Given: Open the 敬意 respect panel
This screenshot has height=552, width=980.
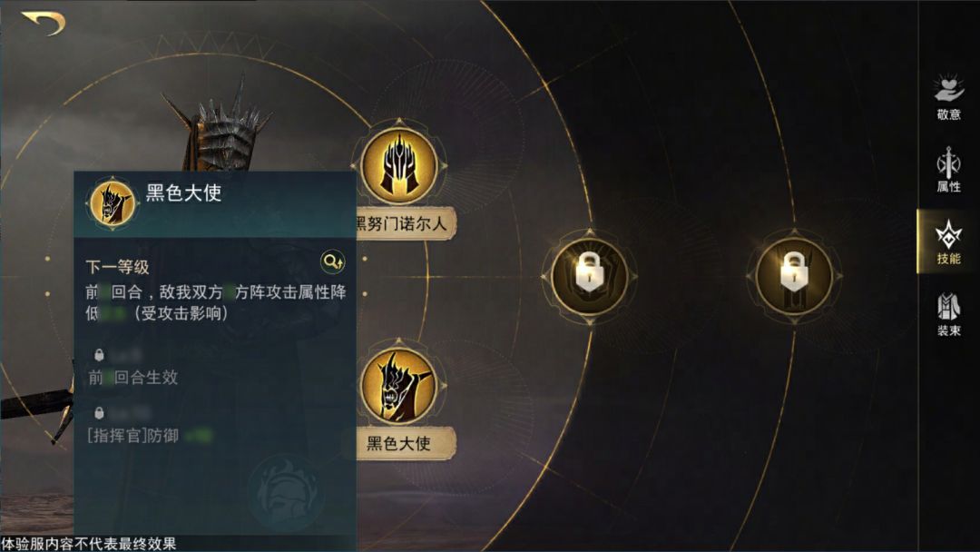Looking at the screenshot, I should 948,97.
